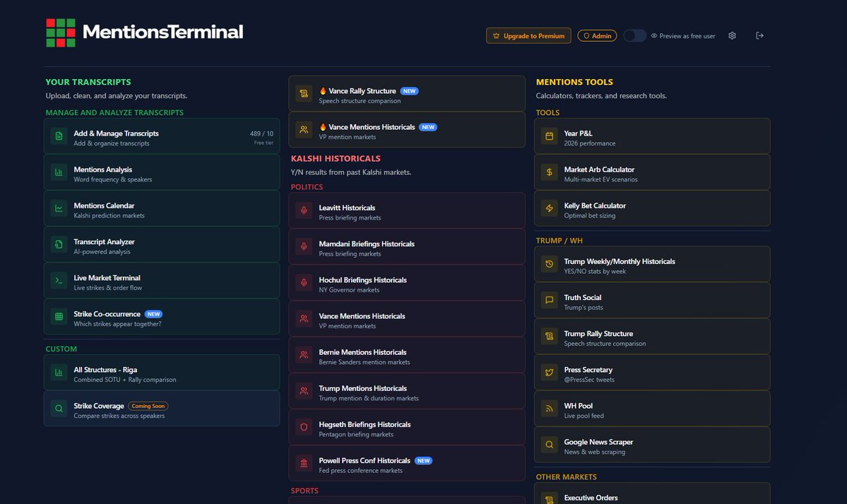Click the logout arrow icon

(759, 35)
